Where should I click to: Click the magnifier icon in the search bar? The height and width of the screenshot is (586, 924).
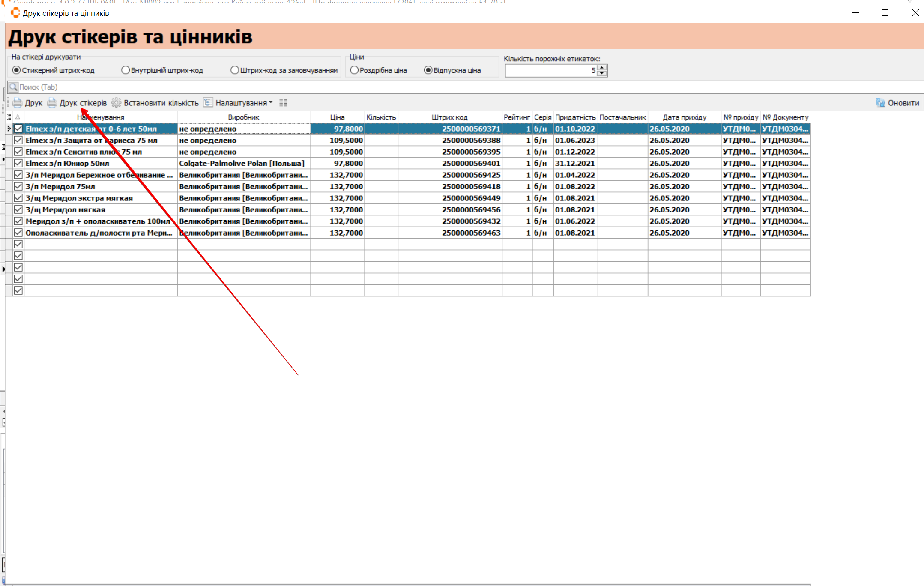[x=13, y=87]
